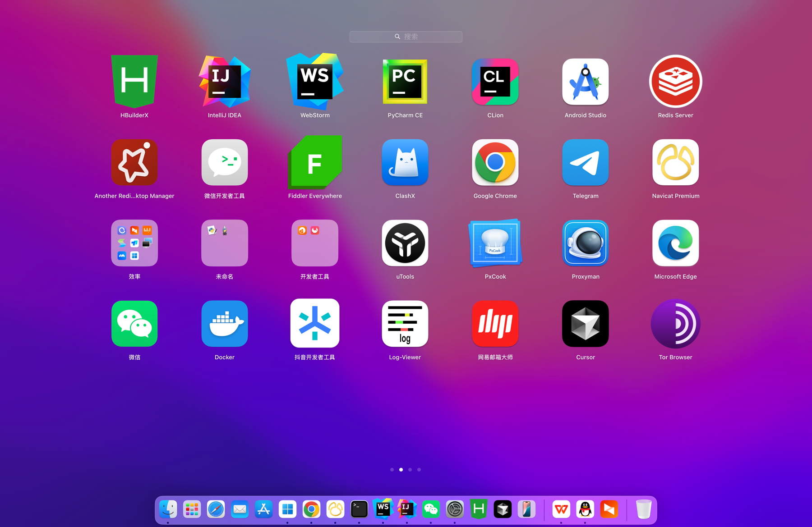812x527 pixels.
Task: Launch ClashX
Action: 405,162
